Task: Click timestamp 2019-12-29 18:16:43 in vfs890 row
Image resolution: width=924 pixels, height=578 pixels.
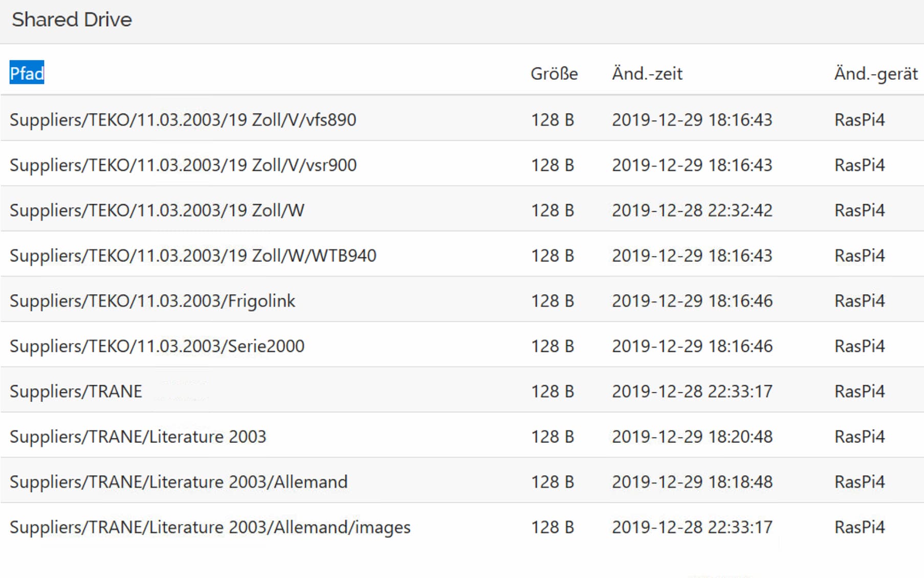Action: (692, 120)
